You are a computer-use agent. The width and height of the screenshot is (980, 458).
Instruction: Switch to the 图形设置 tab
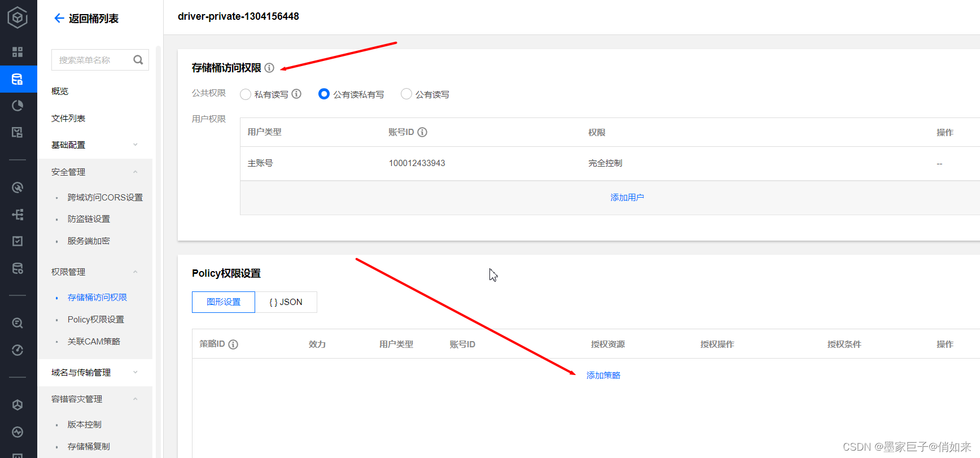tap(224, 302)
